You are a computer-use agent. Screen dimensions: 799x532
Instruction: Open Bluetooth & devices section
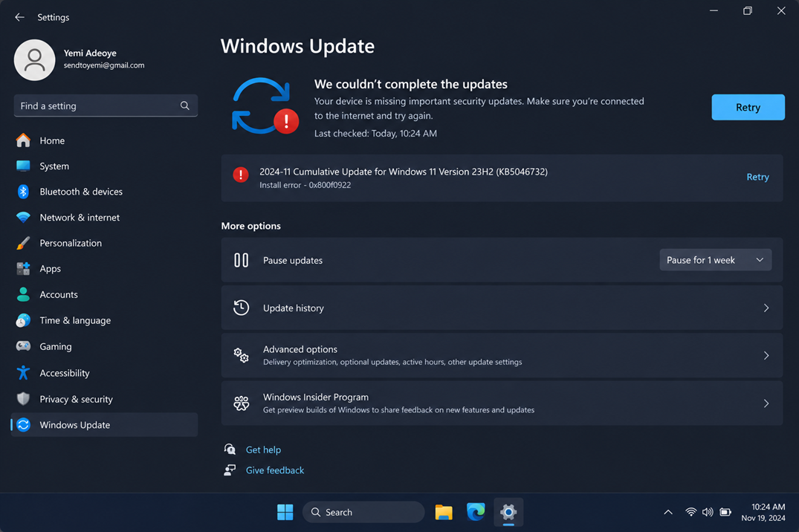(105, 192)
